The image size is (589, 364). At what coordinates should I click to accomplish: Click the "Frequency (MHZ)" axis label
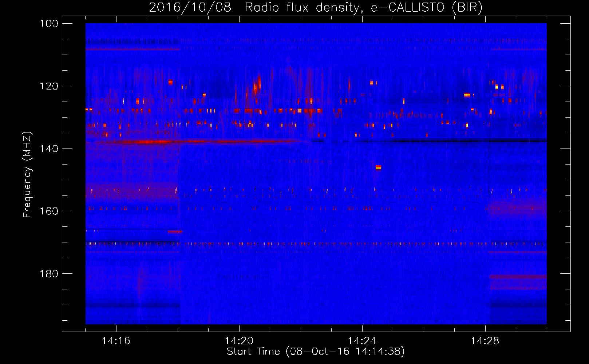click(27, 175)
